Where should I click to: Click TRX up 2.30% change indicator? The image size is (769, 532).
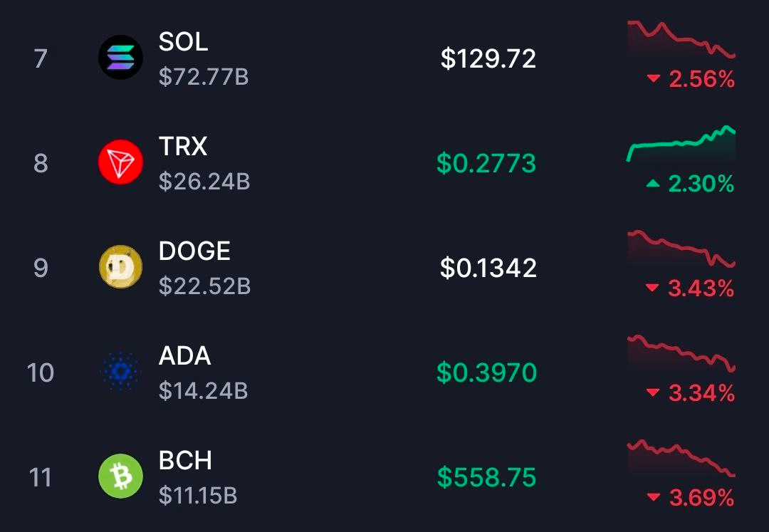click(690, 184)
